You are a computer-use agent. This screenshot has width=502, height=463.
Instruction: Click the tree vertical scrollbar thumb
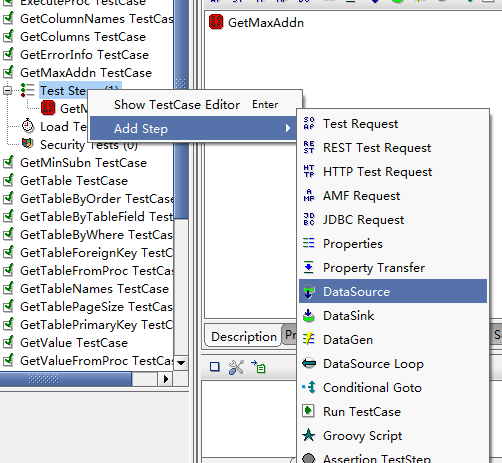tap(181, 109)
